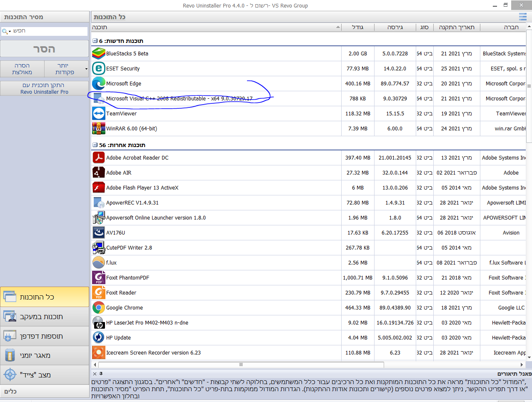Image resolution: width=532 pixels, height=402 pixels.
Task: Select the Microsoft Edge icon
Action: tap(99, 83)
